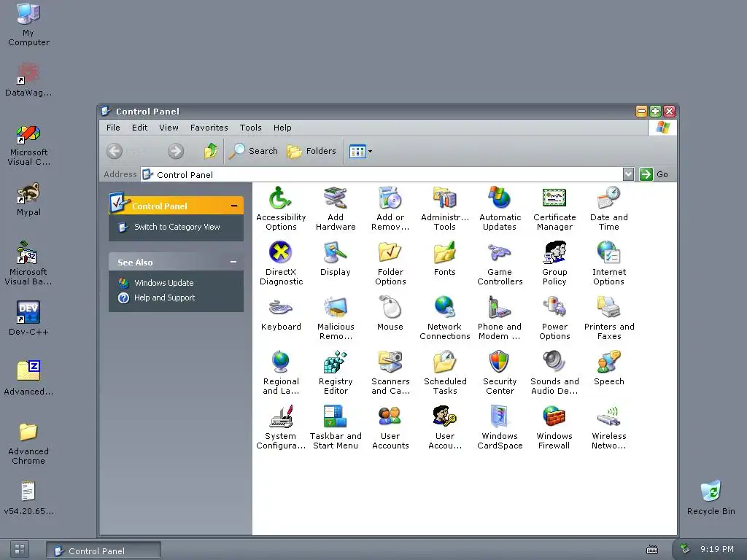Open Automatic Updates icon
This screenshot has width=747, height=560.
coord(500,209)
